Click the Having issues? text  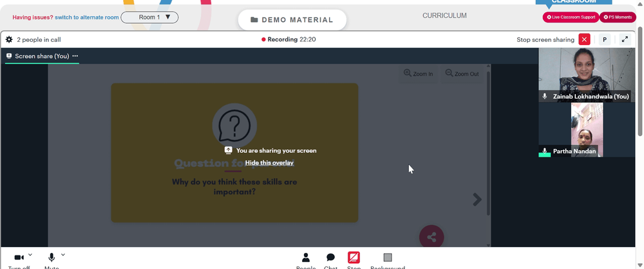tap(33, 17)
